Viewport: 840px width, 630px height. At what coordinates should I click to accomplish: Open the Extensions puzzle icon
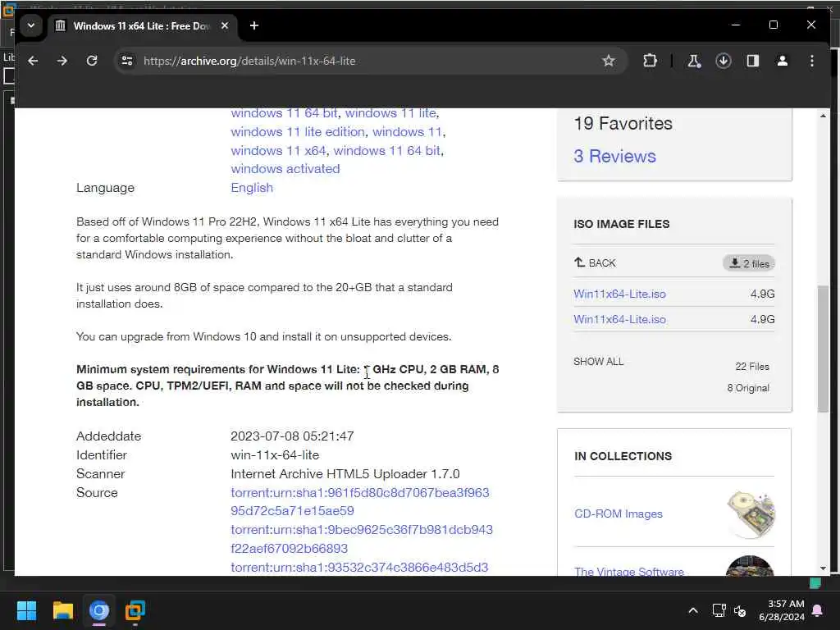click(650, 61)
